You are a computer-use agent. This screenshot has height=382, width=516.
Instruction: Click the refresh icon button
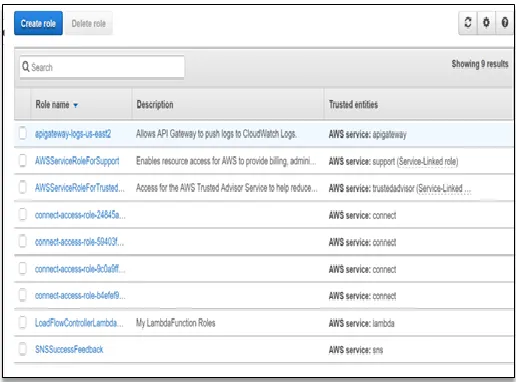[468, 23]
